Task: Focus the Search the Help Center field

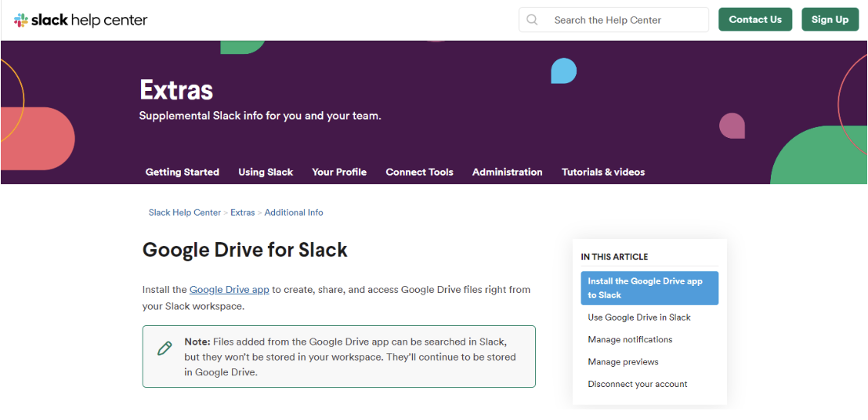Action: (613, 20)
